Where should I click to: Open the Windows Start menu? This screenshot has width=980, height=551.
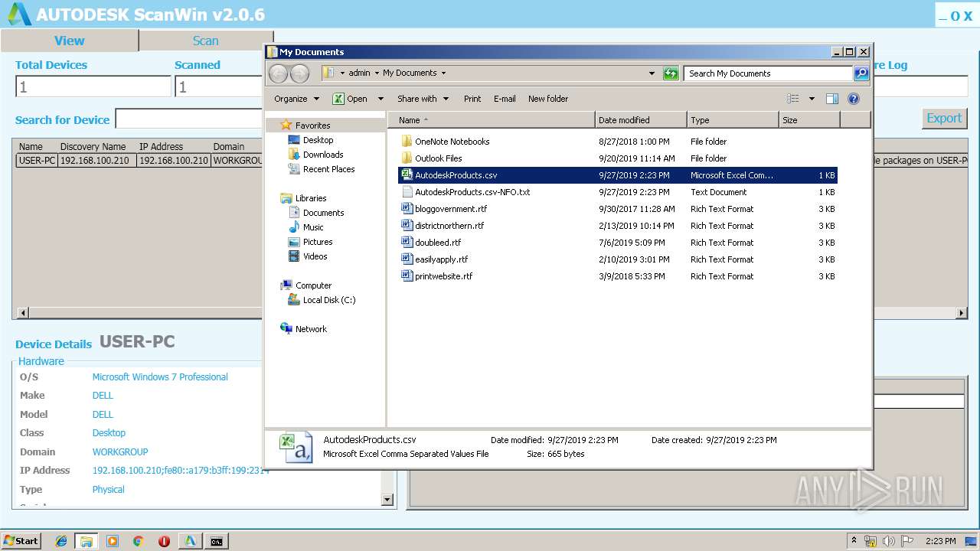coord(21,541)
